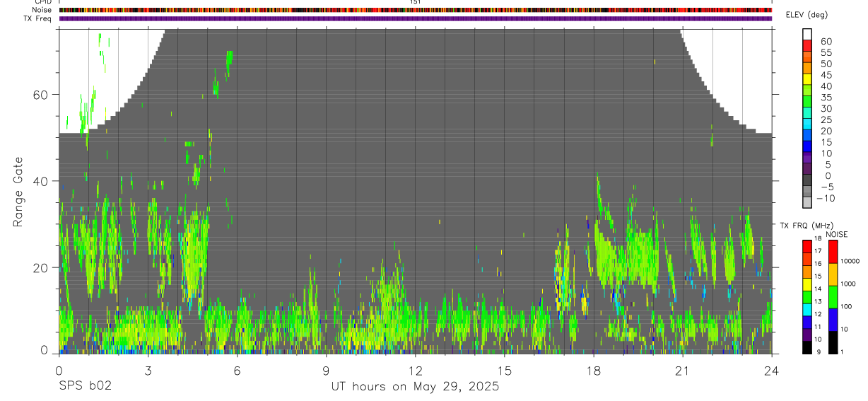Select the 100 noise scale label
The width and height of the screenshot is (868, 401).
pos(848,306)
